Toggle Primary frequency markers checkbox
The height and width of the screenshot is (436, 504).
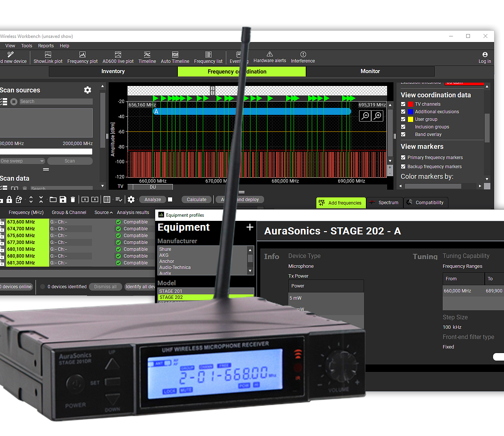[403, 157]
